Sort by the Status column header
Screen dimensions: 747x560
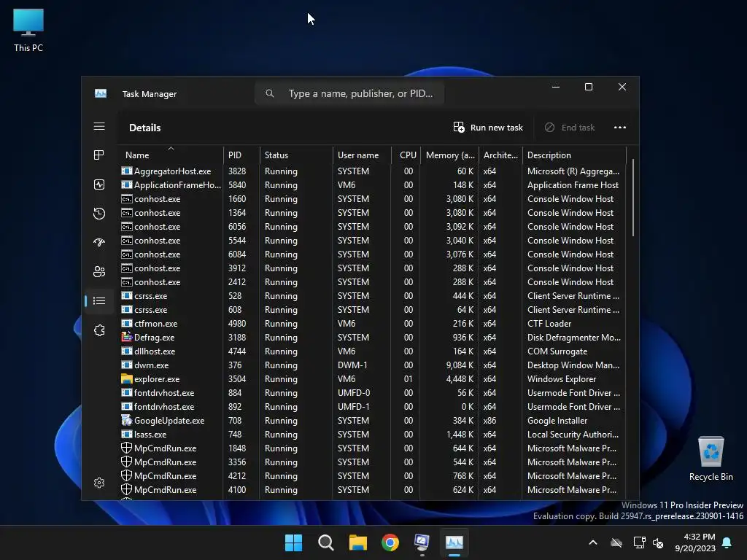click(x=296, y=155)
